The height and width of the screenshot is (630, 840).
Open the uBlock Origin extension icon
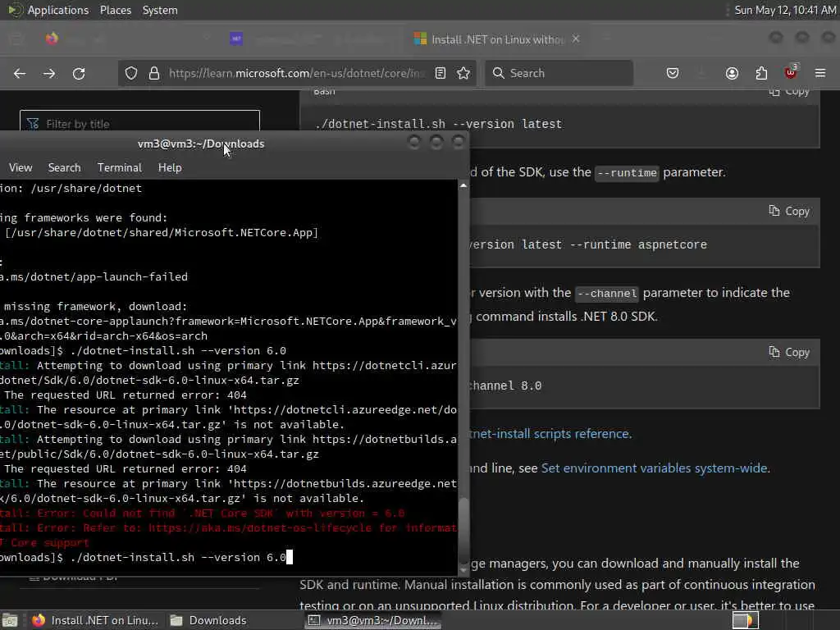(791, 72)
